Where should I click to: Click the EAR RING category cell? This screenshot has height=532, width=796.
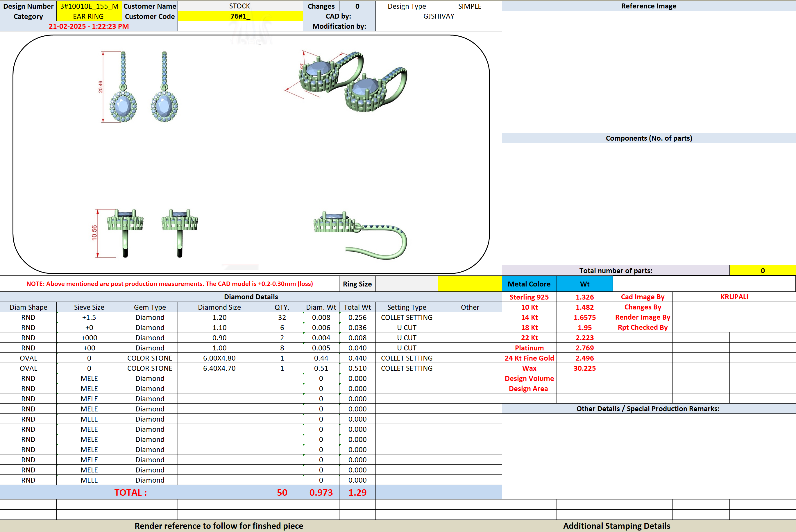[x=89, y=16]
